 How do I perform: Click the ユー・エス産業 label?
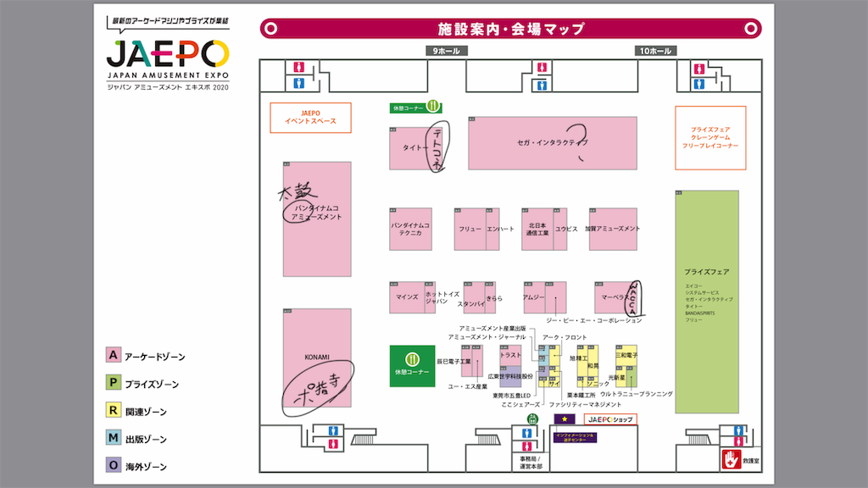coord(468,386)
